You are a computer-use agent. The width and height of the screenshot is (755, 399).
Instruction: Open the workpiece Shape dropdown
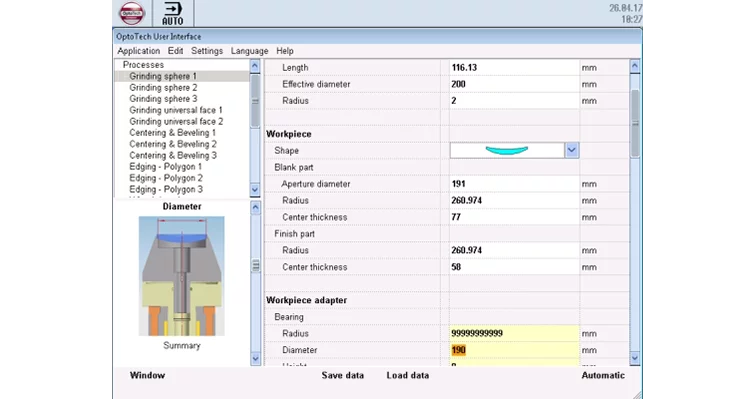[572, 150]
